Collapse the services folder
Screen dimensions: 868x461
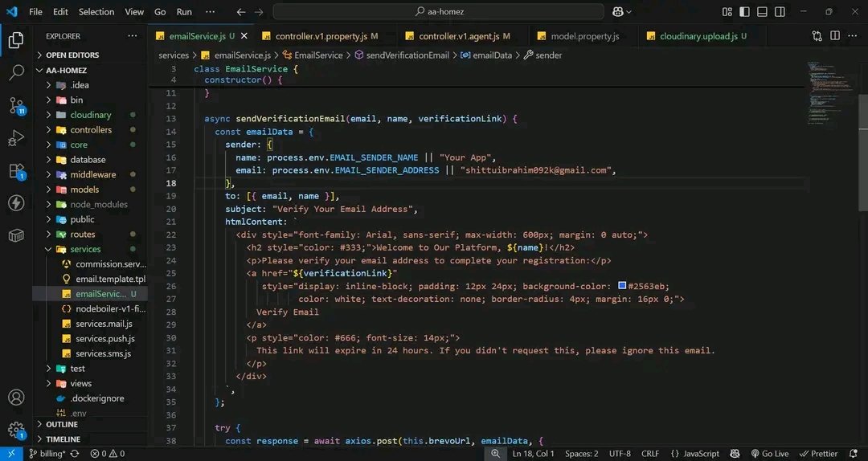pyautogui.click(x=85, y=250)
